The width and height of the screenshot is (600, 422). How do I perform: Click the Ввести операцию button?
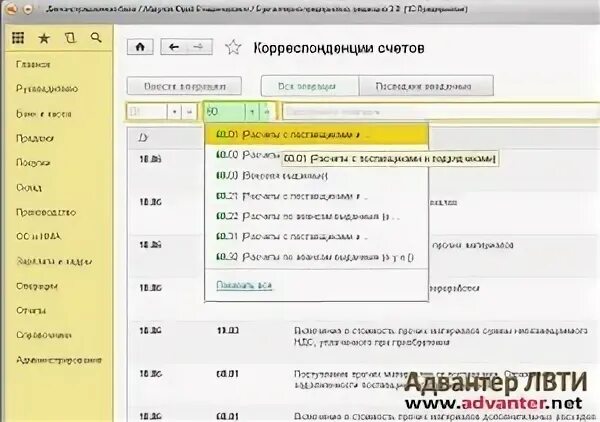coord(184,86)
